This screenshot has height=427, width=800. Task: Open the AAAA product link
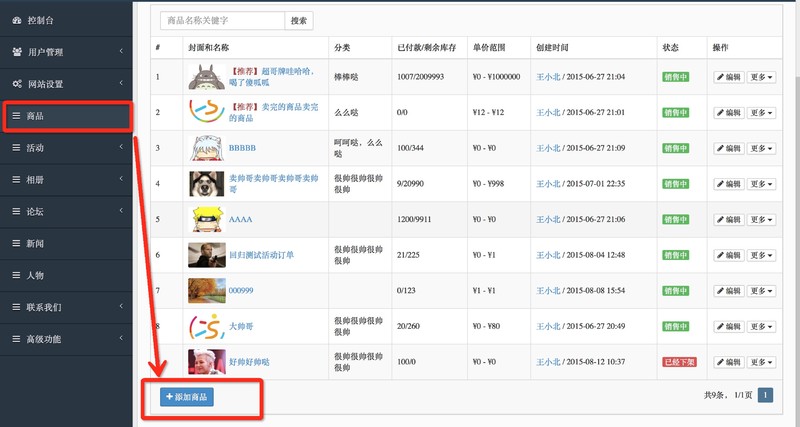click(x=240, y=219)
